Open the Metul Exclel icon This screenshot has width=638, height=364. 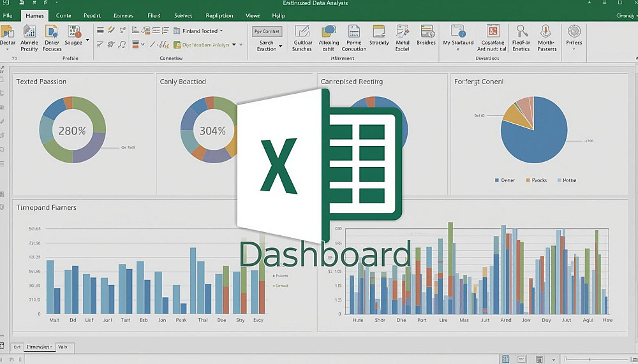[x=403, y=31]
